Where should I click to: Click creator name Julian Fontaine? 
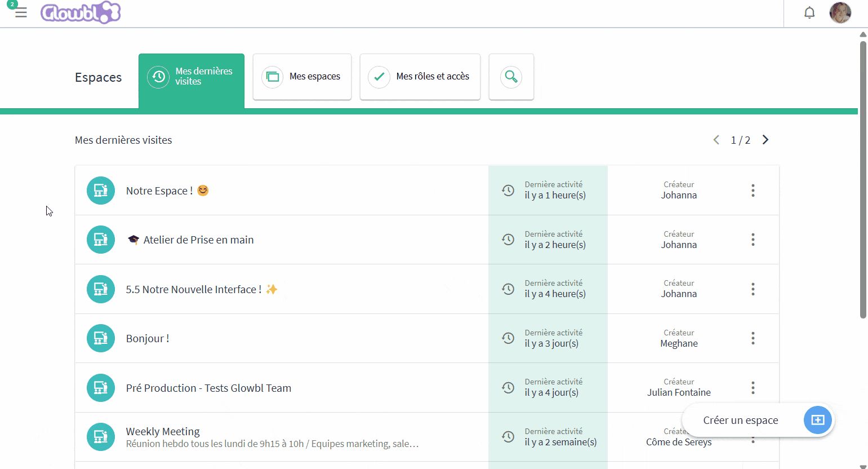tap(679, 392)
